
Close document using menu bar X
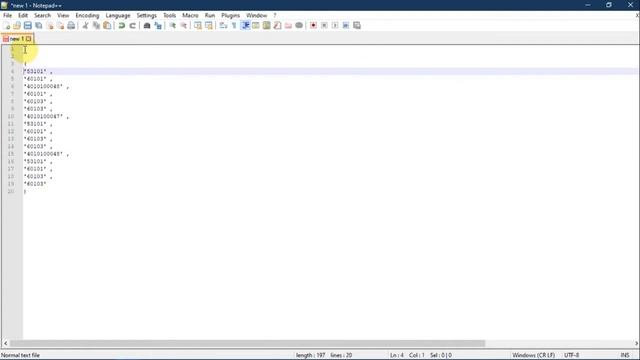[637, 16]
